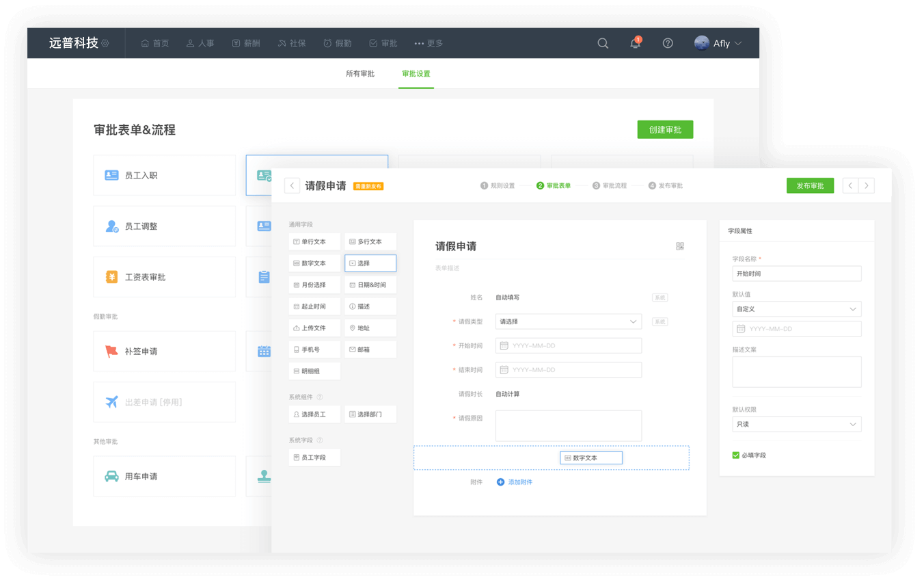
Task: Select the 员工入职 approval card
Action: pyautogui.click(x=164, y=175)
